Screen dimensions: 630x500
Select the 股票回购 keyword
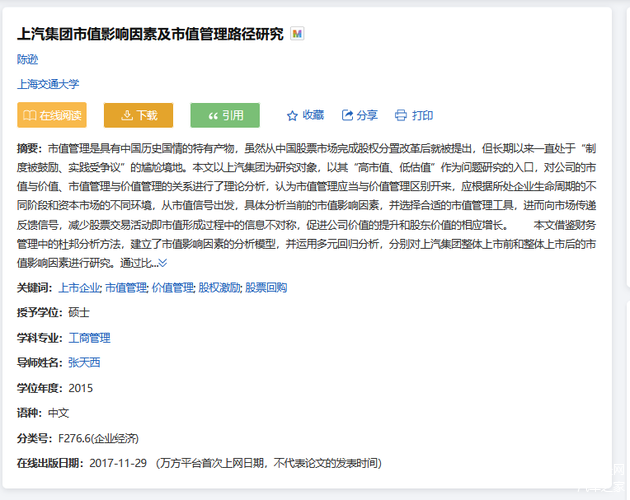pyautogui.click(x=266, y=288)
